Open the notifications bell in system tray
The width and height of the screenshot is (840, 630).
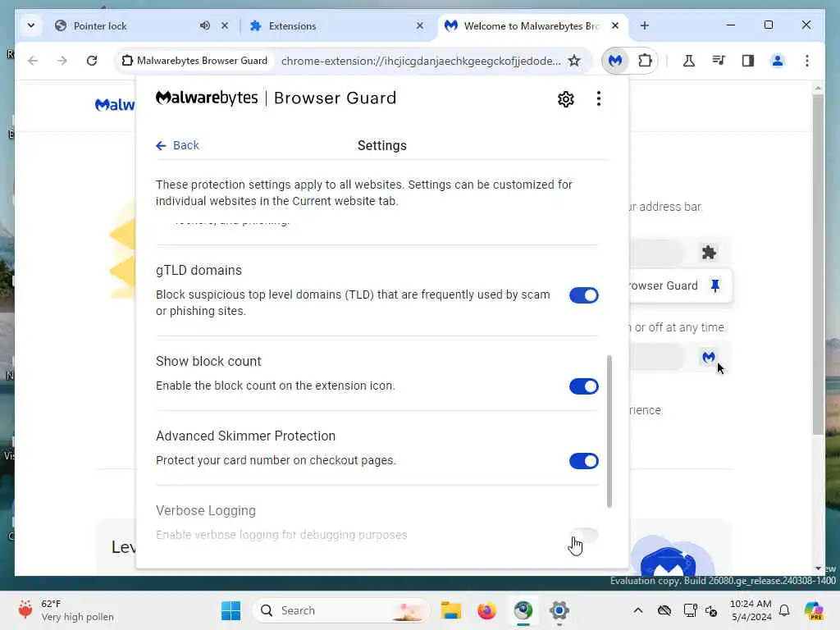click(x=784, y=610)
